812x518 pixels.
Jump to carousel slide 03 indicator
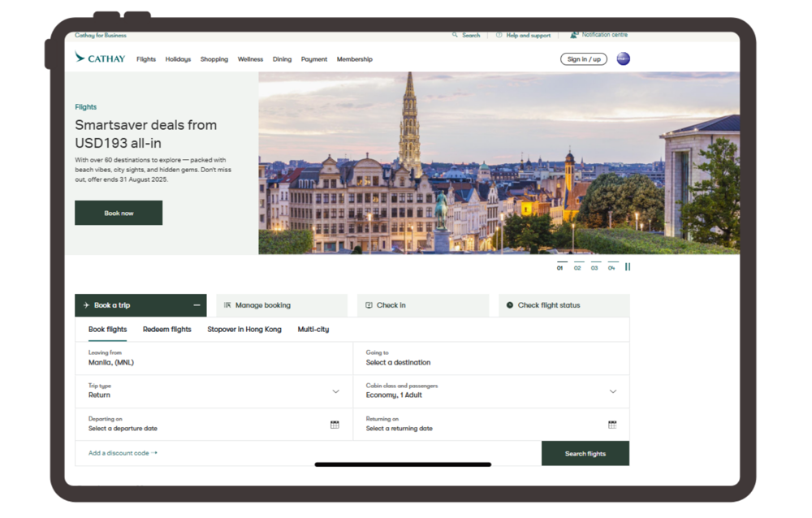[595, 267]
